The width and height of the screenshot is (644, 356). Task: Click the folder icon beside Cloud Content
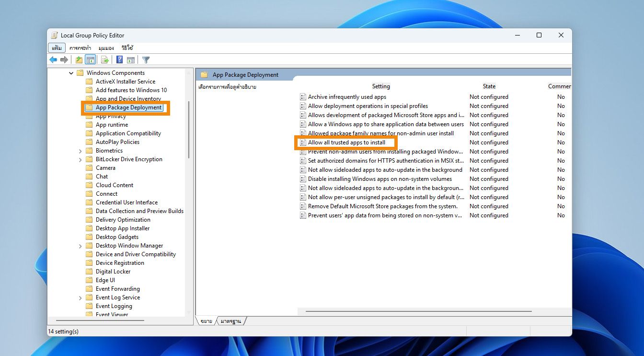[x=89, y=185]
